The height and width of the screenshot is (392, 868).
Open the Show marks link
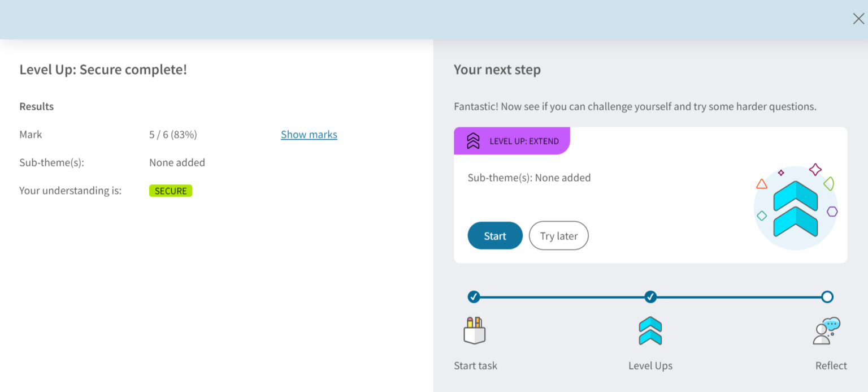309,135
